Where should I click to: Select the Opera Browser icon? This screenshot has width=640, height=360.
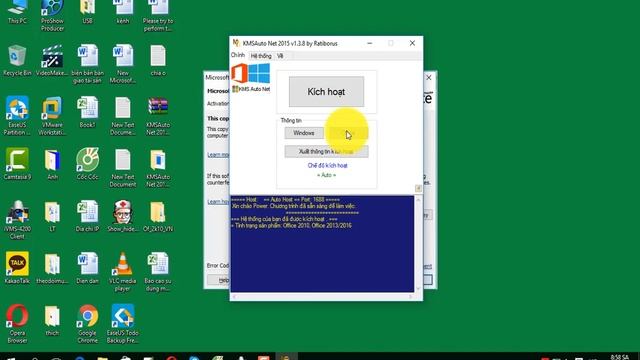point(17,324)
